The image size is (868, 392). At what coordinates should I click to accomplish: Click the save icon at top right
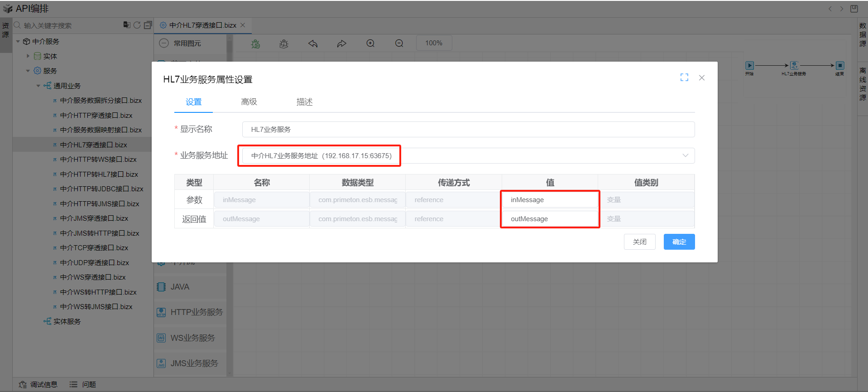point(854,9)
